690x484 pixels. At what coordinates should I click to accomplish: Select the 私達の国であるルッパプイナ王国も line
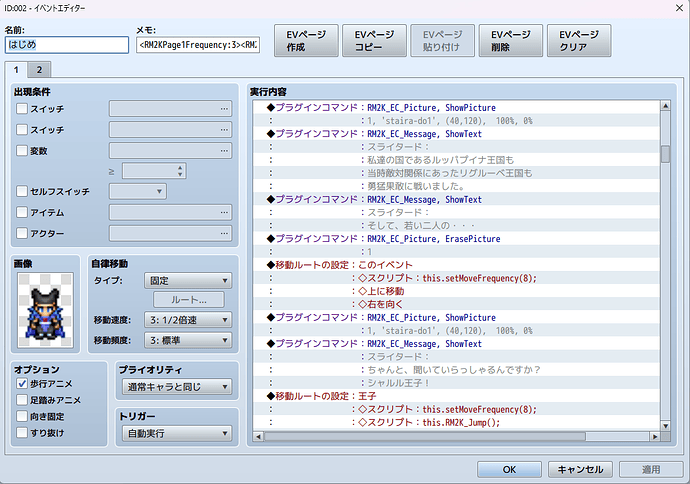tap(456, 160)
